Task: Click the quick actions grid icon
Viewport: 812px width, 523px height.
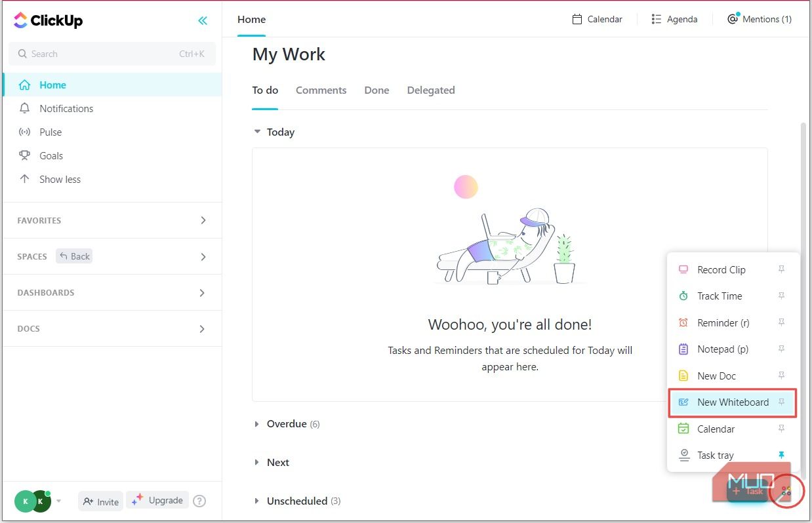Action: point(786,490)
